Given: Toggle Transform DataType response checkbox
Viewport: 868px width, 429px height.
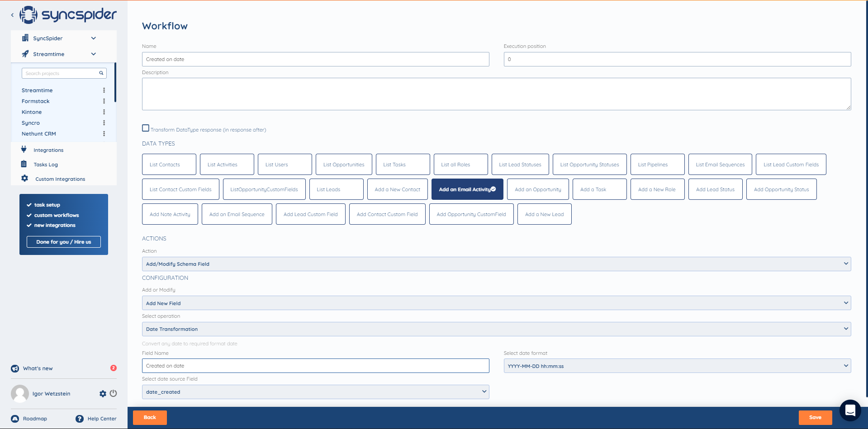Looking at the screenshot, I should tap(146, 128).
